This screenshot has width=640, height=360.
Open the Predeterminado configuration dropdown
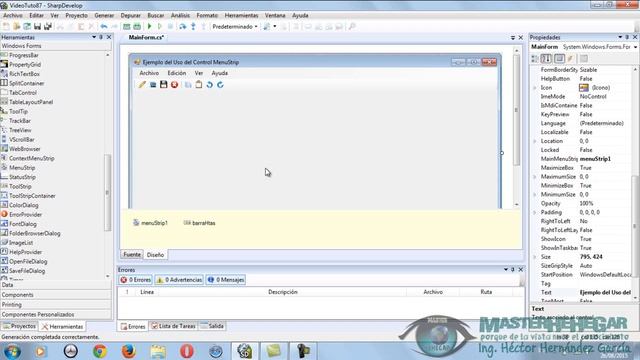[235, 27]
